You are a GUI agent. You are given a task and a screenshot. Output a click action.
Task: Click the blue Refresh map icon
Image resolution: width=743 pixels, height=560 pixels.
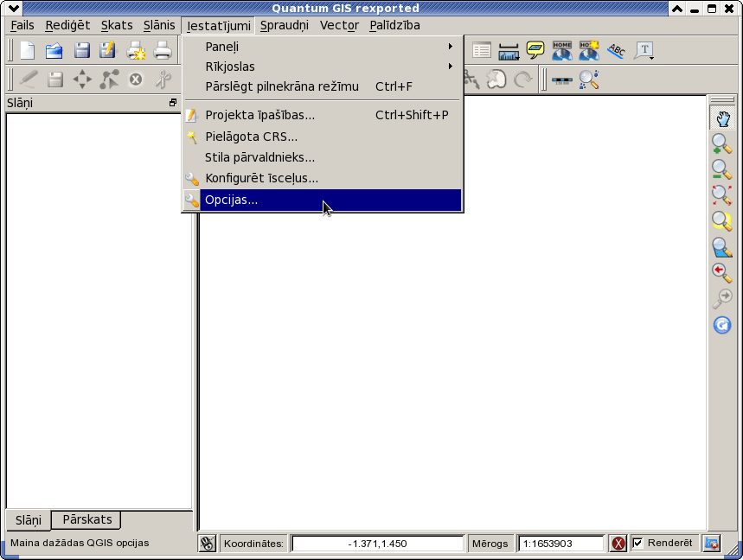tap(721, 325)
